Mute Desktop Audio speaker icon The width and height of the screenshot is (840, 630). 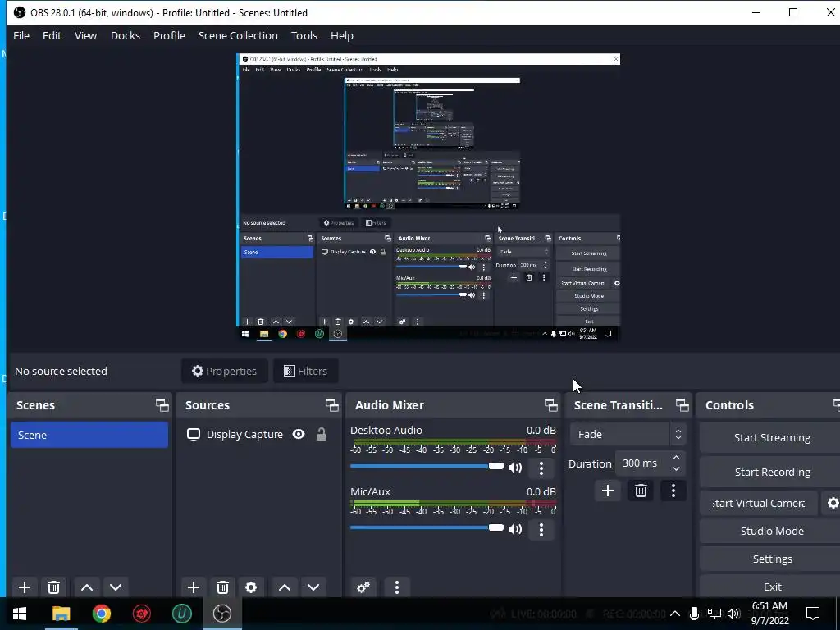pyautogui.click(x=515, y=468)
